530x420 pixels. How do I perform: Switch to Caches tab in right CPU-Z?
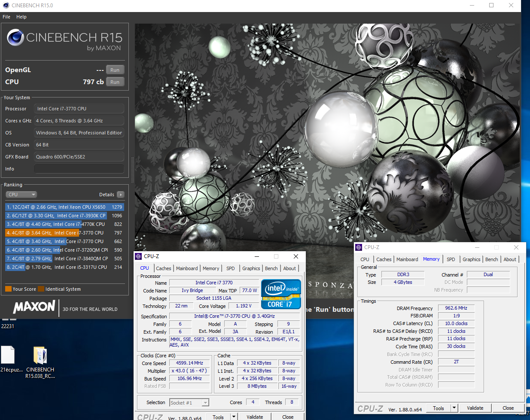click(x=384, y=259)
